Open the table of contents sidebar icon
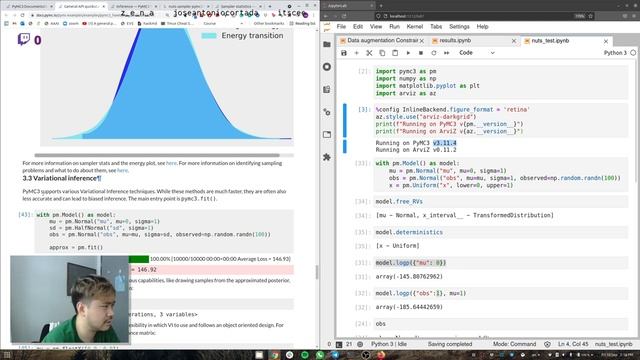 (327, 89)
